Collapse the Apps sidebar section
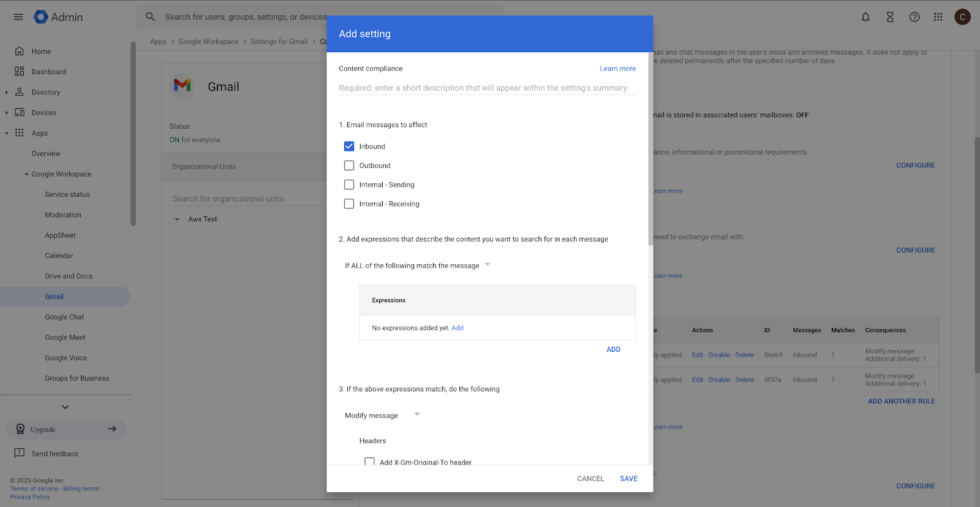The width and height of the screenshot is (980, 507). (x=7, y=133)
